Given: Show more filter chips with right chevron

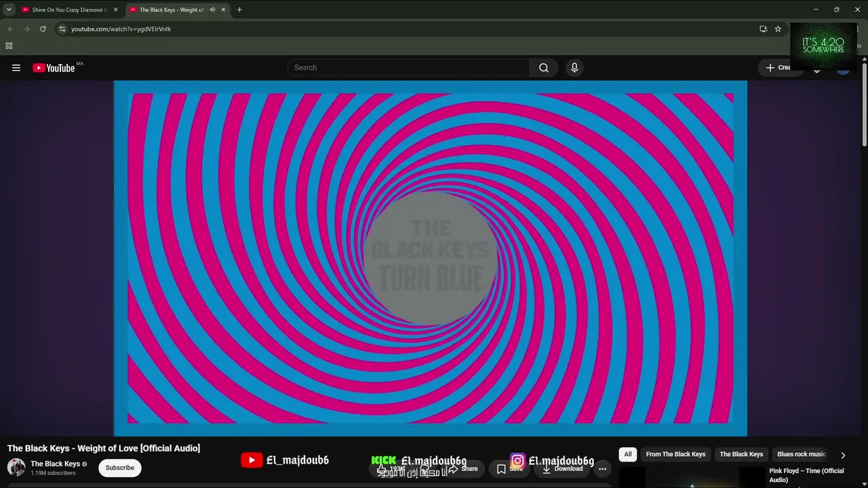Looking at the screenshot, I should 843,455.
